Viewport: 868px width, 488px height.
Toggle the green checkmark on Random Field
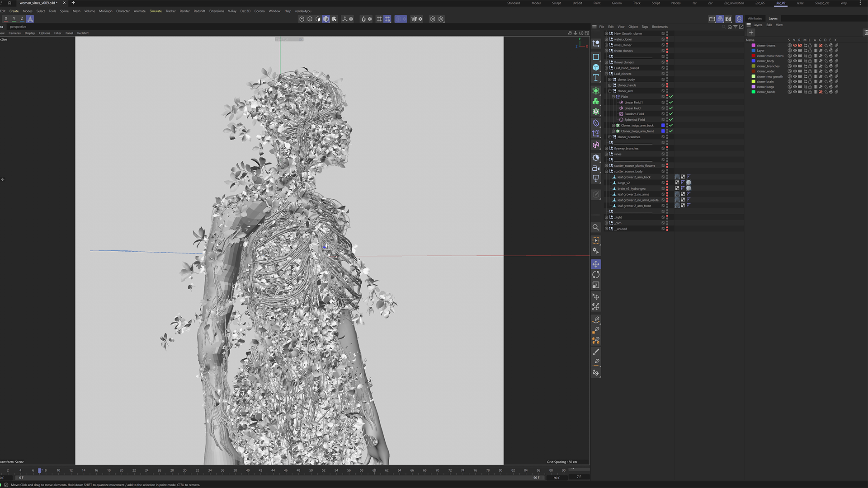pyautogui.click(x=671, y=114)
